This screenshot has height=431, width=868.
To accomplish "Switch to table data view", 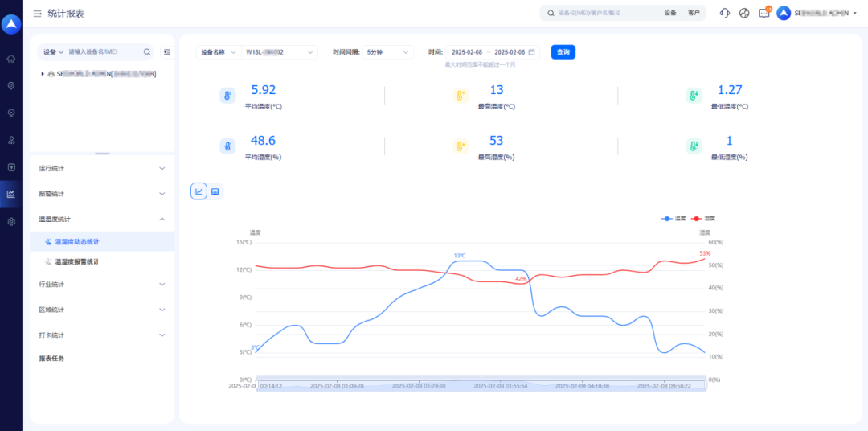I will pos(215,191).
